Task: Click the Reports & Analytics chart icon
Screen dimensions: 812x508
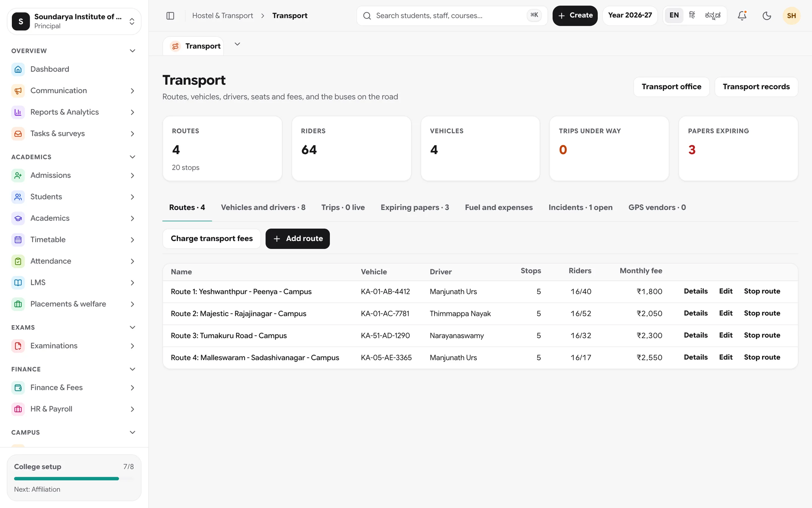Action: point(18,112)
